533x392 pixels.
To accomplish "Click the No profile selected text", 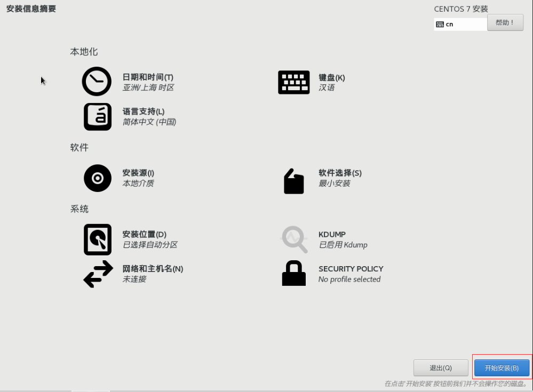I will point(349,279).
